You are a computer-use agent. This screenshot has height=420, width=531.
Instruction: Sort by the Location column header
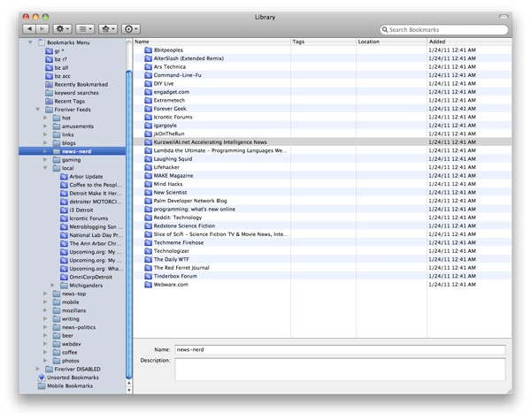point(391,42)
